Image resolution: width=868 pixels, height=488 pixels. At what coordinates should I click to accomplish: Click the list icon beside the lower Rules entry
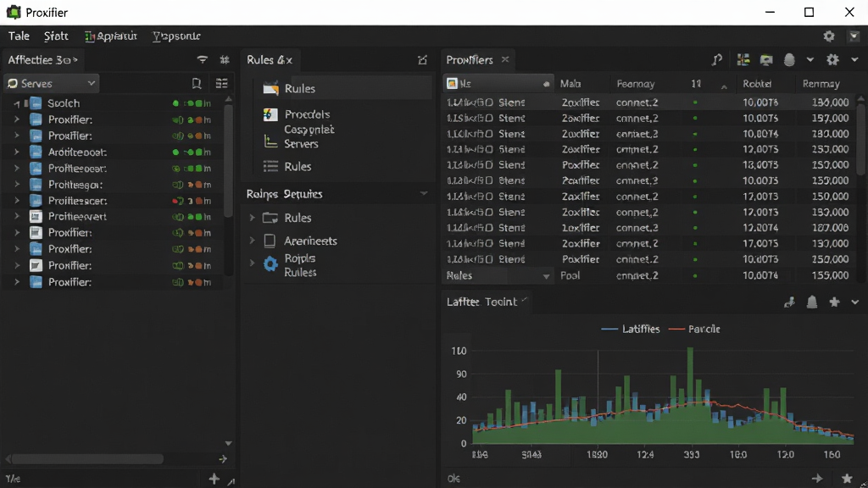pos(270,167)
